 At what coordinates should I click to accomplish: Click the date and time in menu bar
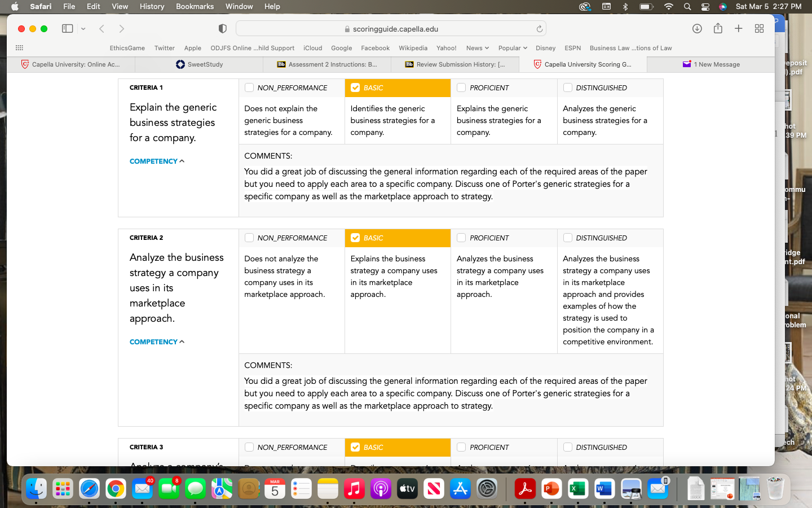pos(769,6)
